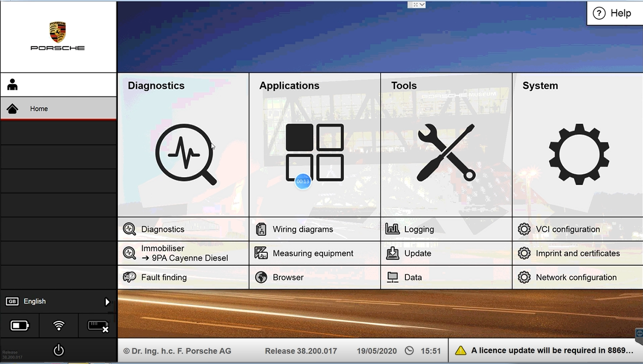643x364 pixels.
Task: Click the Wi-Fi status icon
Action: (59, 325)
